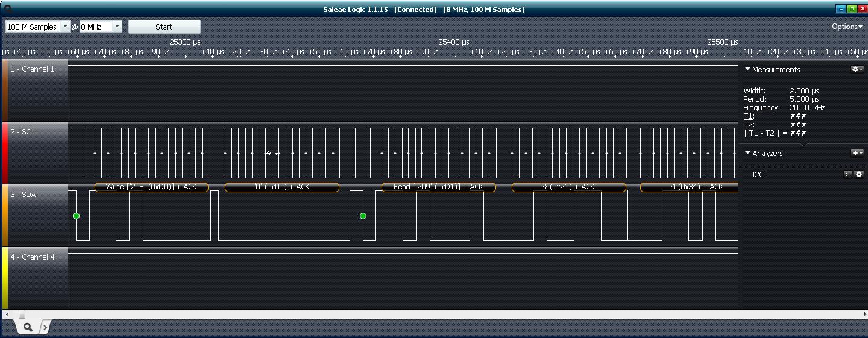Click the 25300 µs timeline label
Viewport: 868px width, 338px height.
coord(185,42)
